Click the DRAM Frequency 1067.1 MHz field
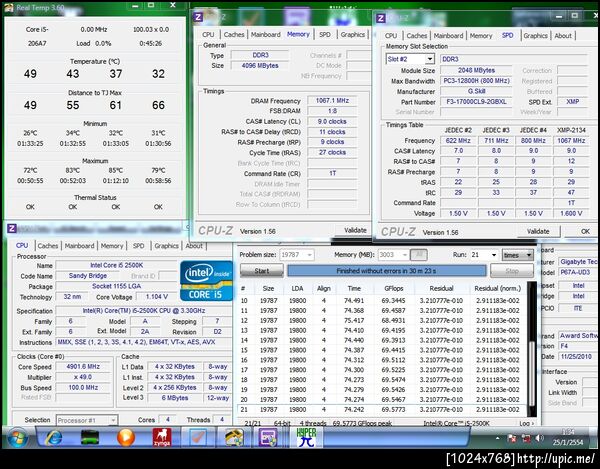This screenshot has height=469, width=600. click(332, 101)
